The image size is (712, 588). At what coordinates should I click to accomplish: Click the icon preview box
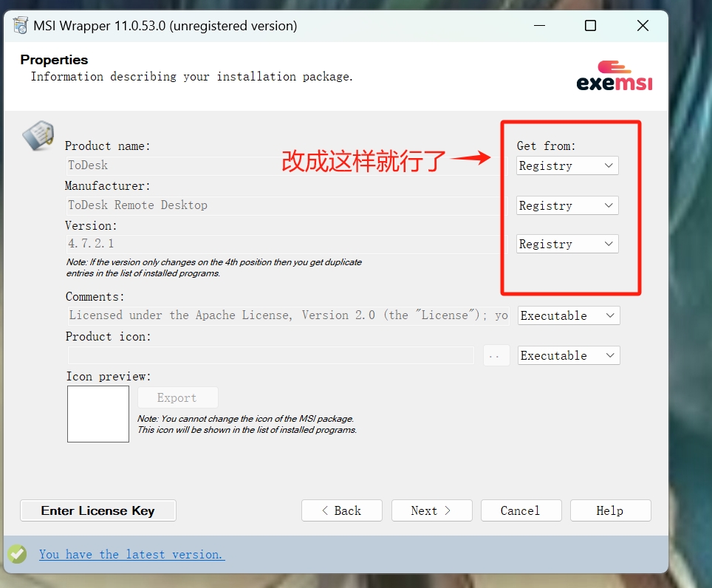[98, 414]
